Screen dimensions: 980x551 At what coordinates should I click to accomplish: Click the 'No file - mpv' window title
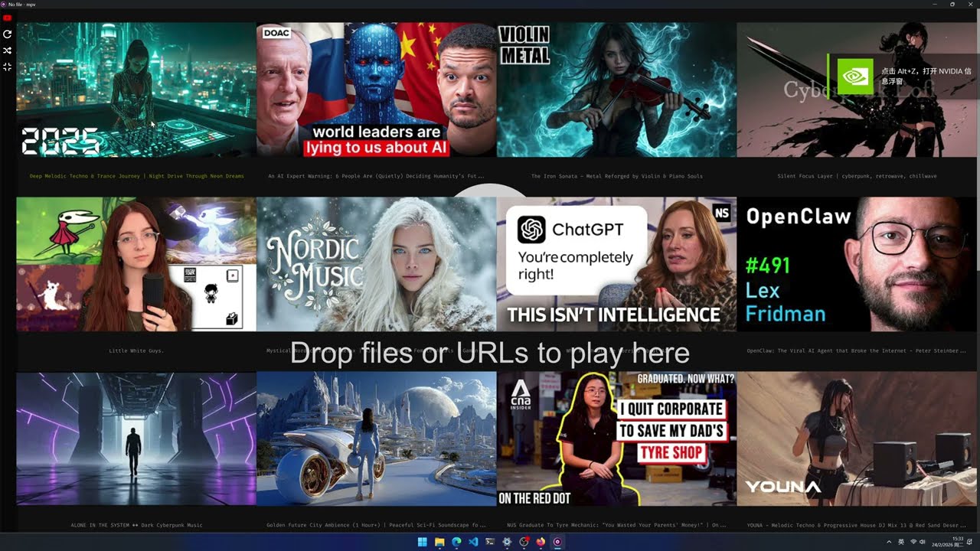point(21,4)
